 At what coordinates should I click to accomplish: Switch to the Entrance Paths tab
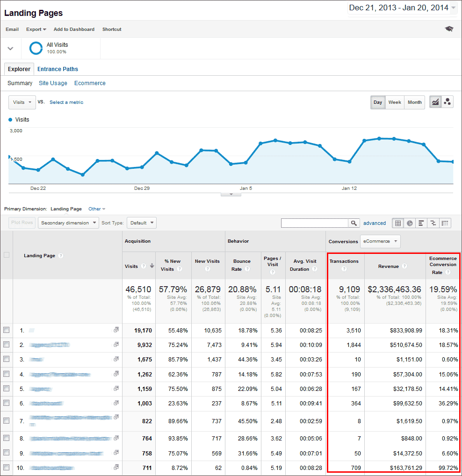point(58,69)
